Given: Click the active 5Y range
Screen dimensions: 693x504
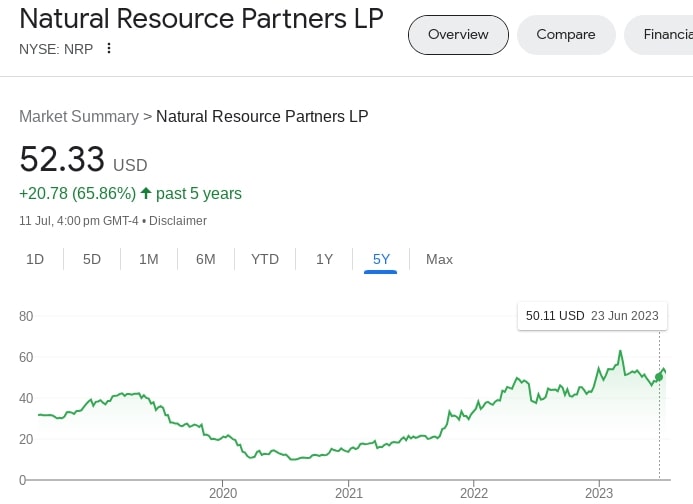Looking at the screenshot, I should pyautogui.click(x=381, y=259).
